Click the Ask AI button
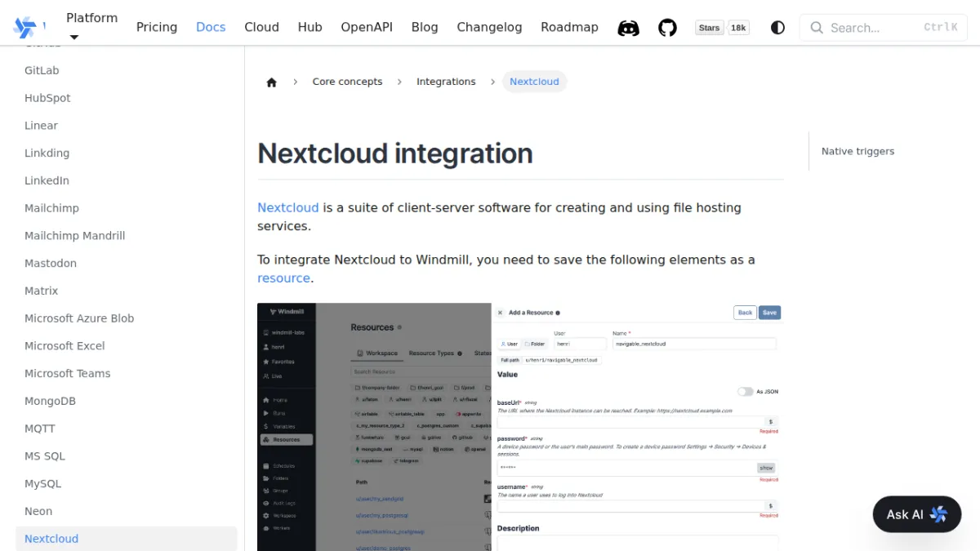The image size is (980, 551). [x=917, y=514]
